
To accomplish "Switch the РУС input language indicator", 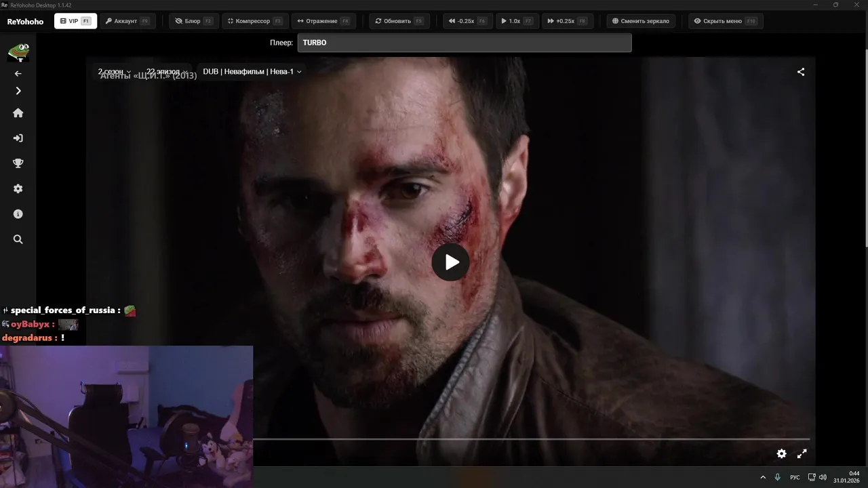I will click(x=795, y=477).
